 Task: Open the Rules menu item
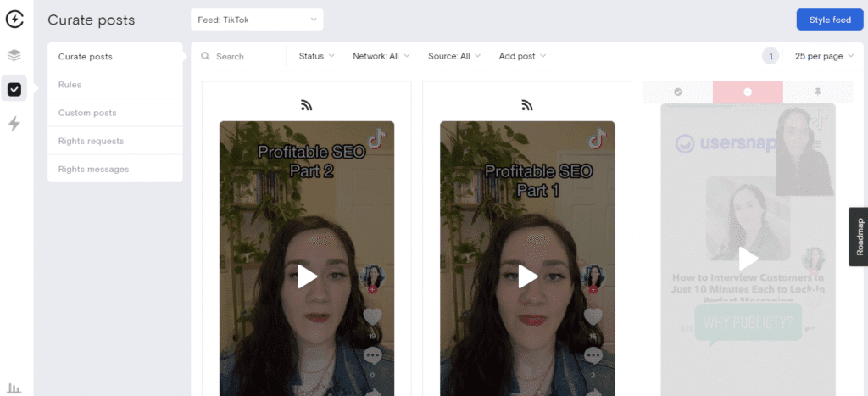click(115, 85)
